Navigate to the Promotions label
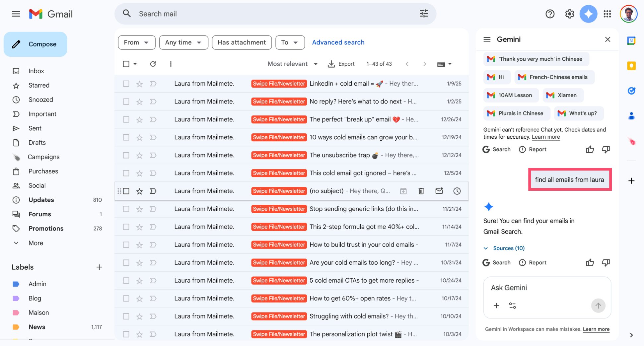The height and width of the screenshot is (346, 644). pyautogui.click(x=46, y=228)
